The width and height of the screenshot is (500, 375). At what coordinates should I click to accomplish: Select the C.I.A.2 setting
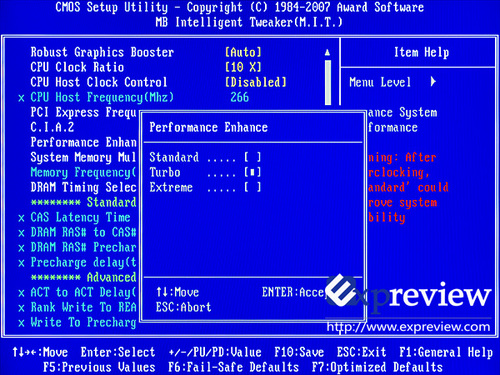point(52,127)
